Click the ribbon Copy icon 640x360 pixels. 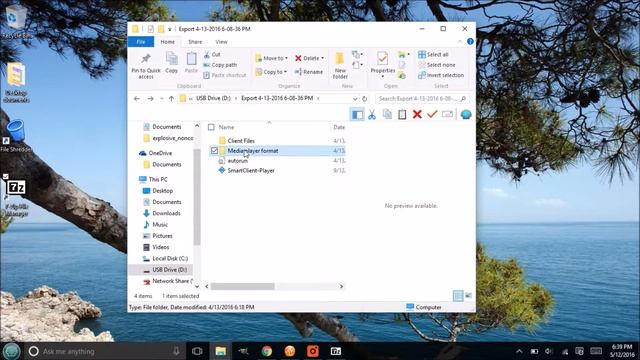coord(171,62)
